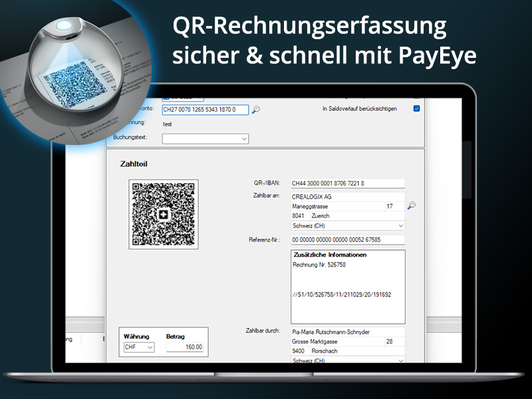Click the 'Zahlteil' heading
The image size is (532, 399).
pyautogui.click(x=134, y=164)
